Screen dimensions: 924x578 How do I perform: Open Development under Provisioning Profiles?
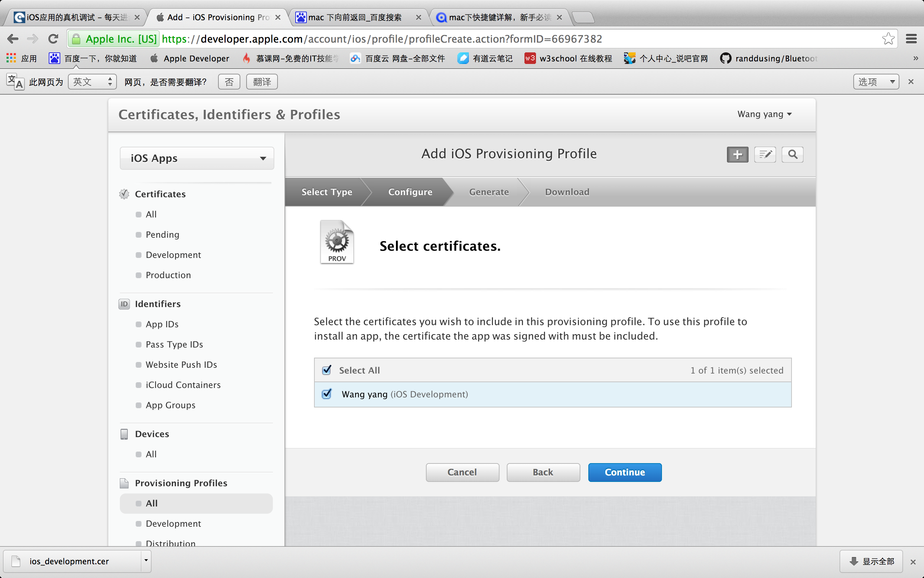[x=173, y=523]
